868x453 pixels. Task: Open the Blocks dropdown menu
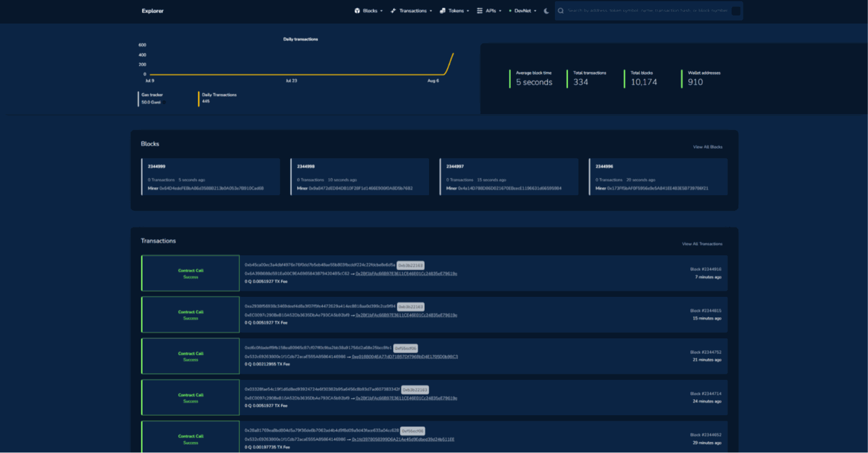pyautogui.click(x=368, y=11)
